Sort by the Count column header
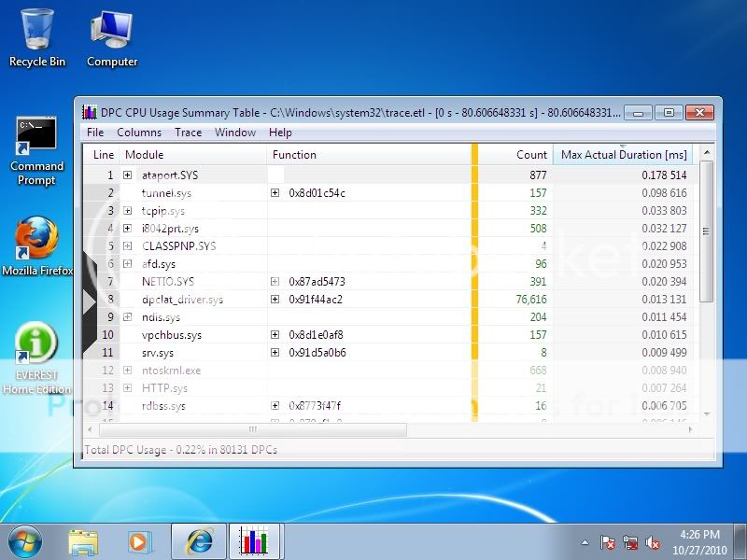The height and width of the screenshot is (560, 747). coord(515,155)
